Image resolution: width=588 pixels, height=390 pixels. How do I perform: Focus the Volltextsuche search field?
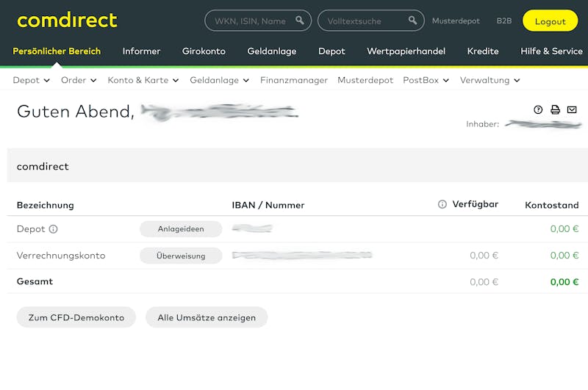coord(371,21)
